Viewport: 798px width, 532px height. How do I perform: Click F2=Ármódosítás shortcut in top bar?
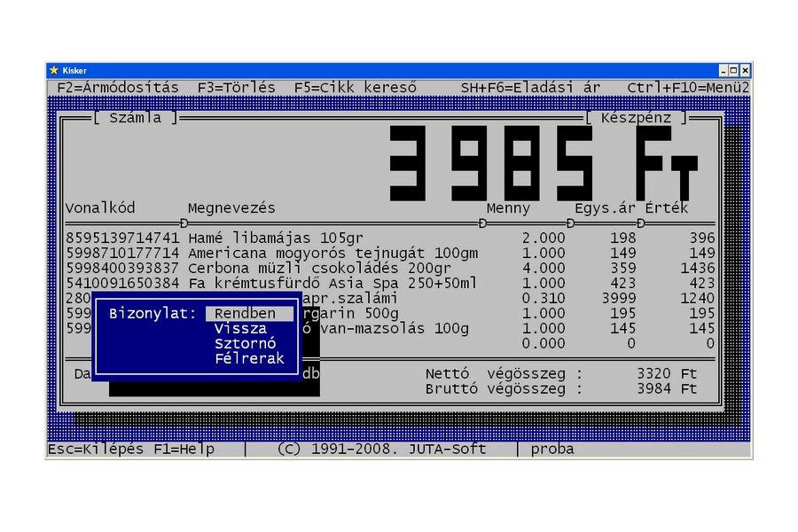click(x=117, y=88)
